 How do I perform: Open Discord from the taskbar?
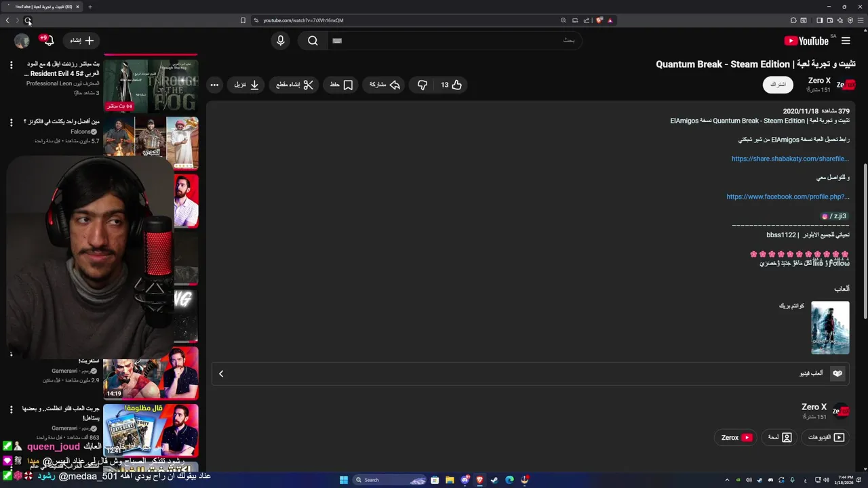(465, 480)
